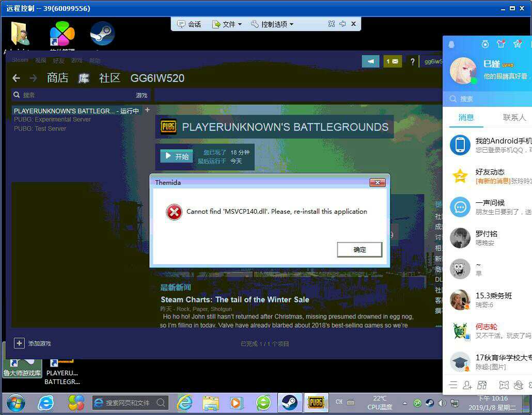Click the volume speaker tray icon
This screenshot has width=532, height=415.
(x=442, y=403)
